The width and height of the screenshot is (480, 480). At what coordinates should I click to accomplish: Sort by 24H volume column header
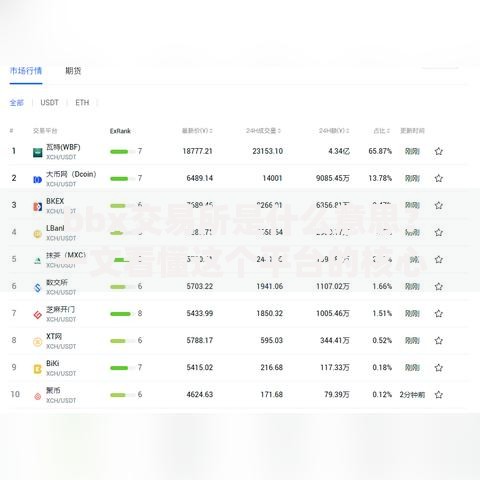coord(263,131)
